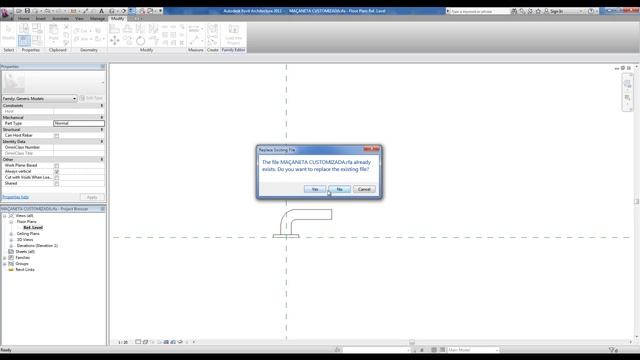Image resolution: width=640 pixels, height=360 pixels.
Task: Open the View ribbon tab
Action: click(79, 19)
